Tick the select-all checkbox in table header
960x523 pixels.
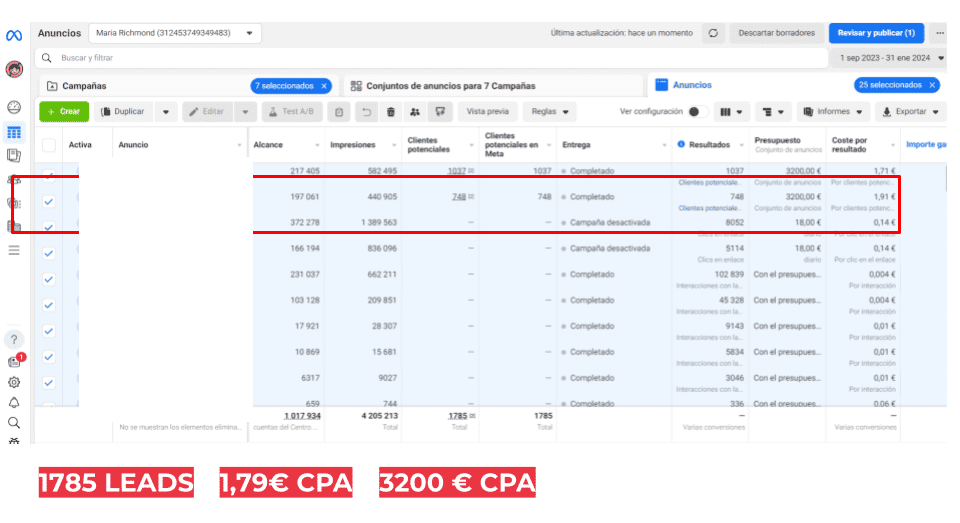(x=49, y=145)
